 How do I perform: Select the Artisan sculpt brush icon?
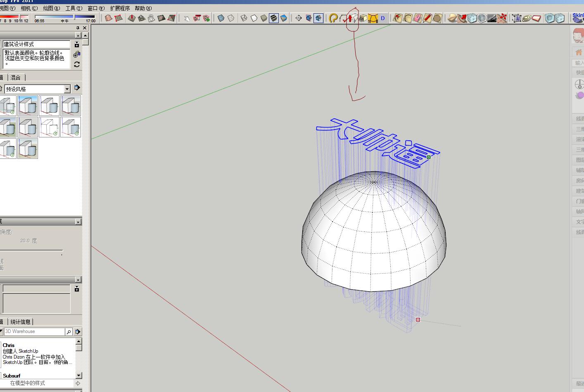tap(398, 18)
